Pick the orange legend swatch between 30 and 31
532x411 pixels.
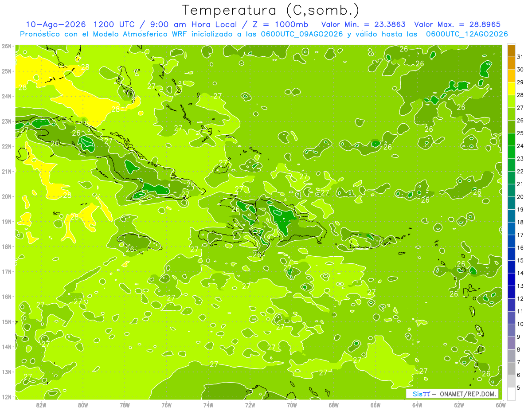(511, 63)
